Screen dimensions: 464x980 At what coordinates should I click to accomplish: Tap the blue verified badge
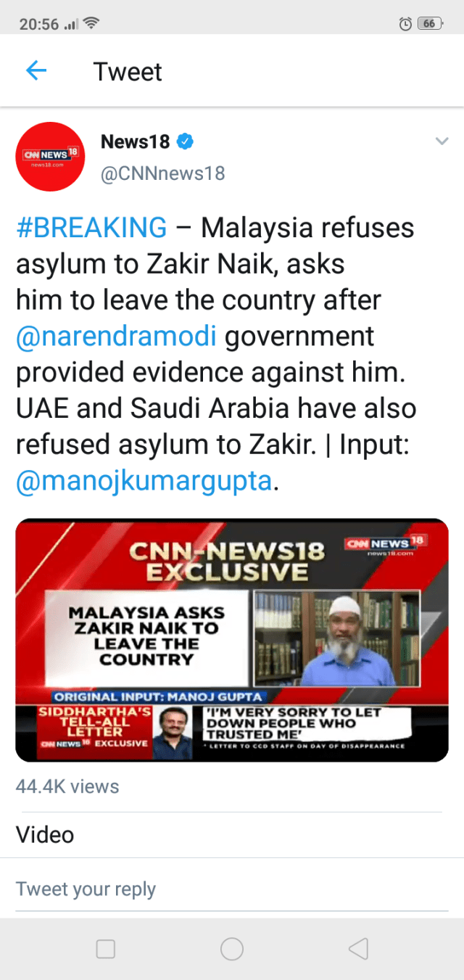coord(186,141)
